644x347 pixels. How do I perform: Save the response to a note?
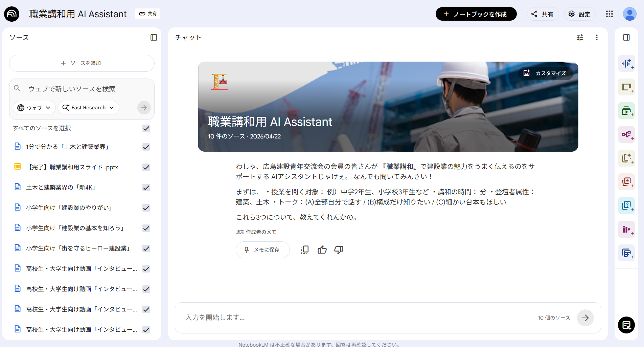262,250
